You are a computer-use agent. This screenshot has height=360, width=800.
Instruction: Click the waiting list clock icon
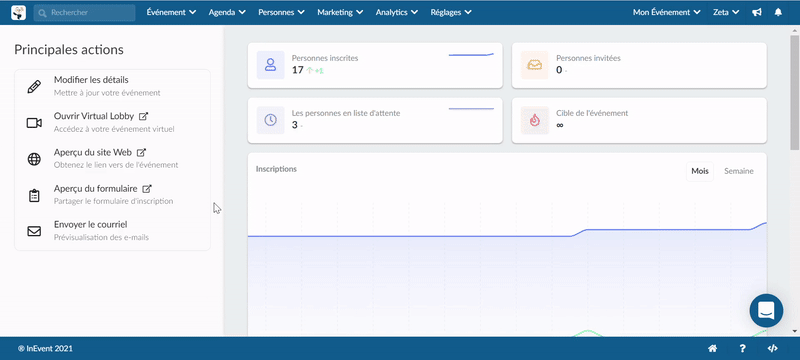click(x=270, y=120)
